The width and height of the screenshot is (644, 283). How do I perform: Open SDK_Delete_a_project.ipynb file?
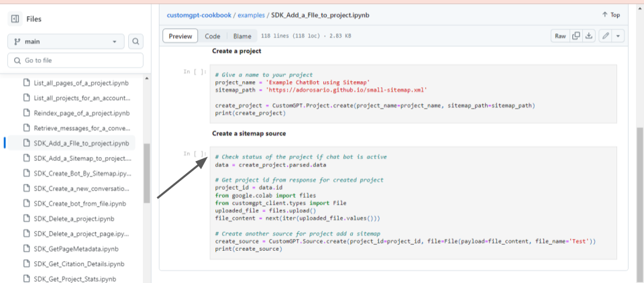click(74, 219)
